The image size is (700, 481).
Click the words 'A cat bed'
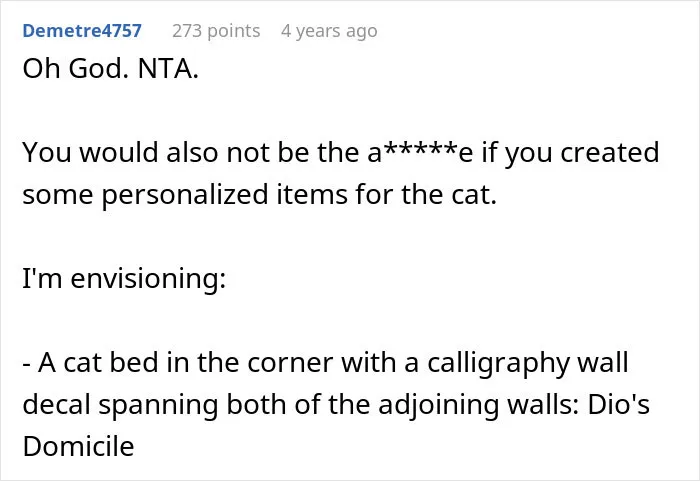click(98, 362)
